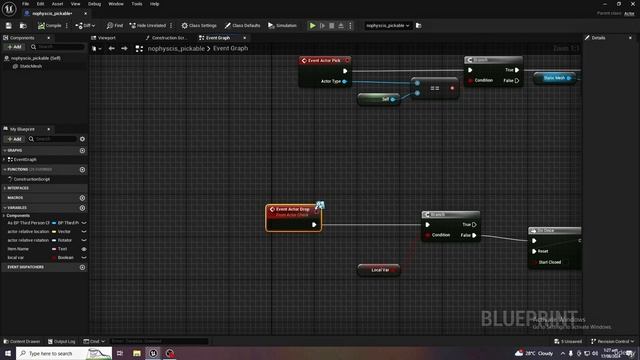Collapse the FUNCTIONS section
640x360 pixels.
4,169
